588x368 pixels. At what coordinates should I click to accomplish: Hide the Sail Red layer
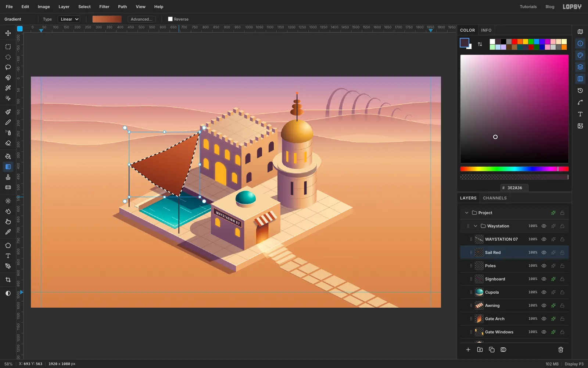[x=544, y=252]
